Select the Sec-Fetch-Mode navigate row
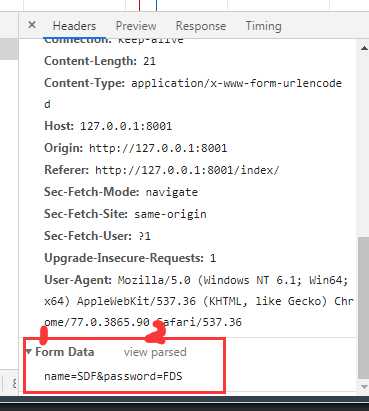369x411 pixels. pyautogui.click(x=121, y=192)
